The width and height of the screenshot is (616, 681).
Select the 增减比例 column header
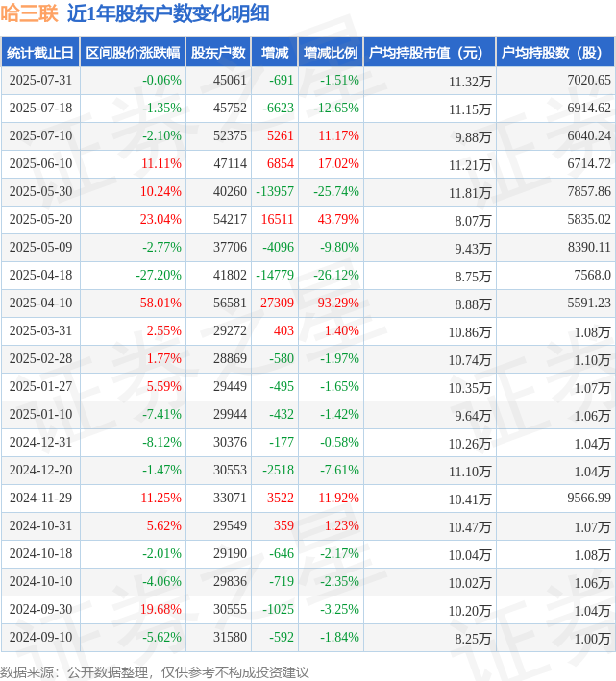coord(331,53)
